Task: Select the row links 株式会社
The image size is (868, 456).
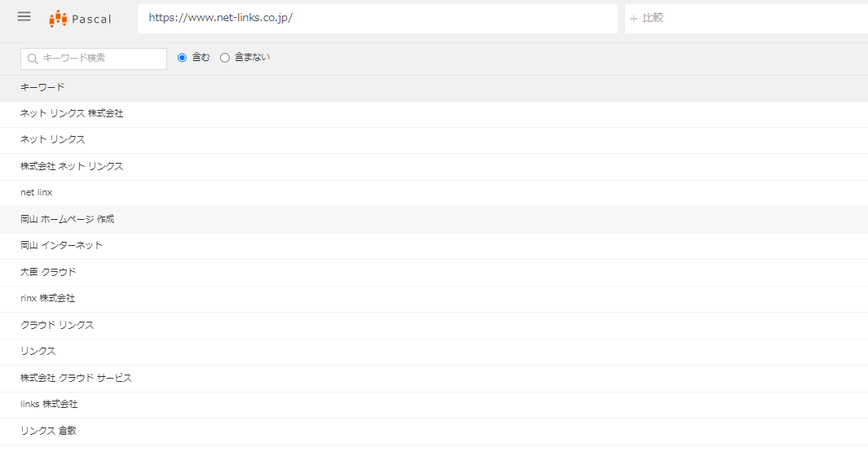Action: point(434,405)
